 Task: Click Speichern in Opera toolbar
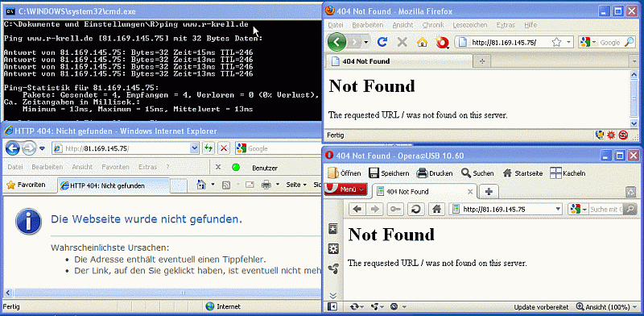(388, 173)
